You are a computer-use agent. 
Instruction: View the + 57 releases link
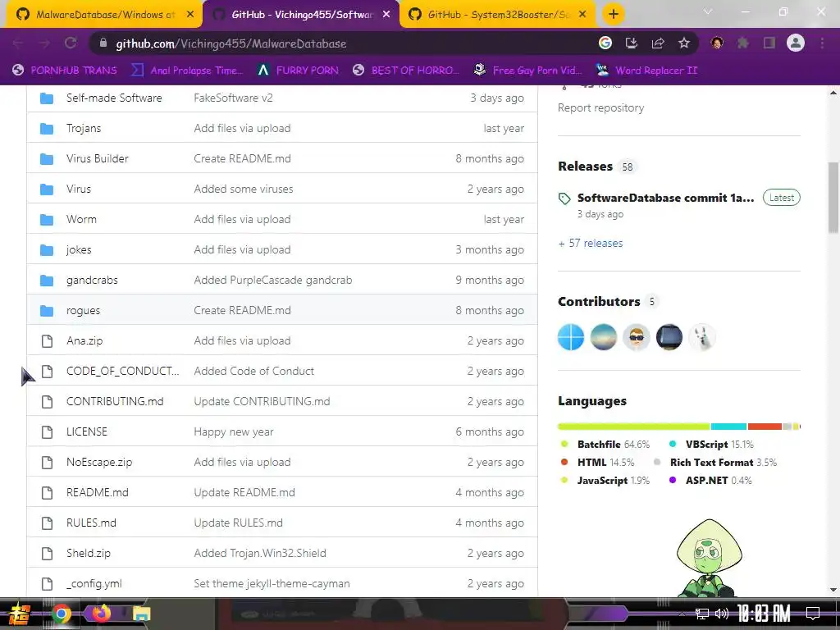[x=591, y=243]
